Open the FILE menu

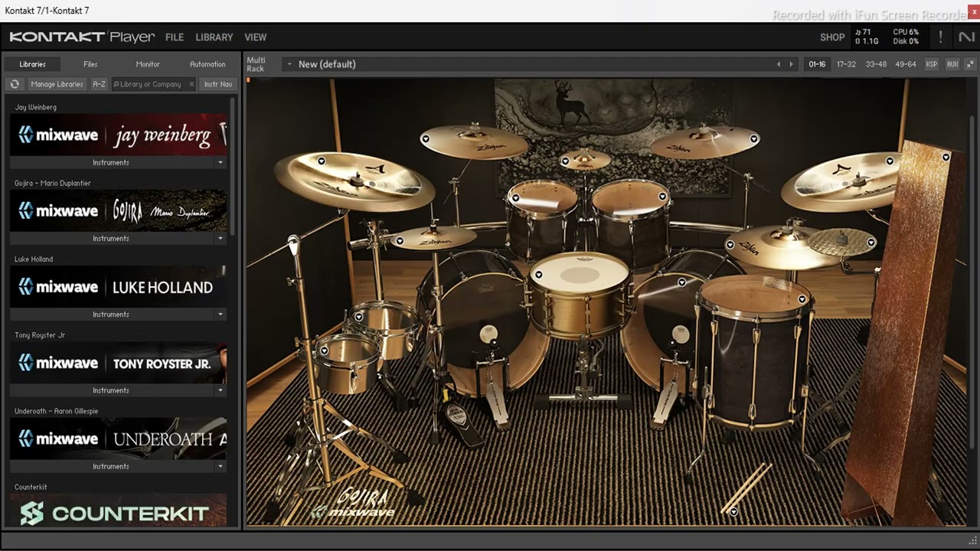point(175,37)
